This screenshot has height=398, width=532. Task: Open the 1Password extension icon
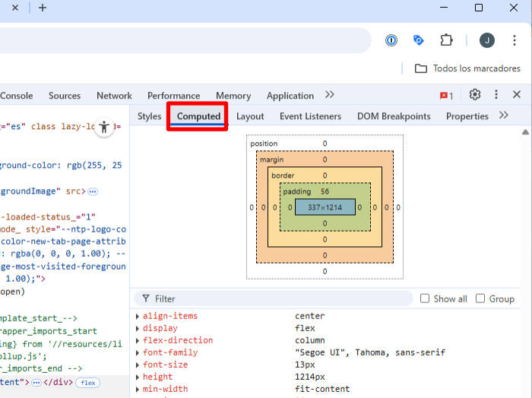click(391, 40)
